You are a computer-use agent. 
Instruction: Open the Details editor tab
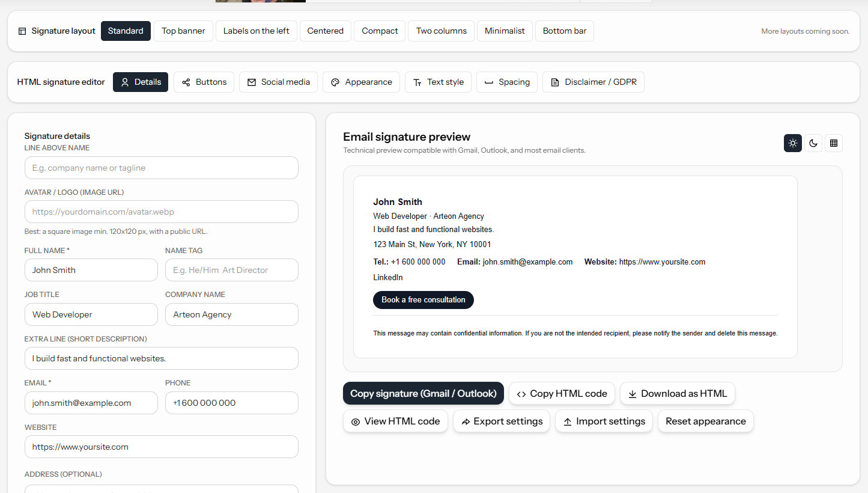[x=140, y=82]
